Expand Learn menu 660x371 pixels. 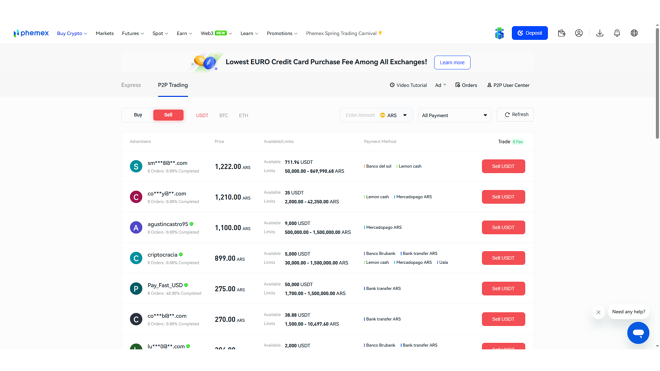click(x=249, y=33)
